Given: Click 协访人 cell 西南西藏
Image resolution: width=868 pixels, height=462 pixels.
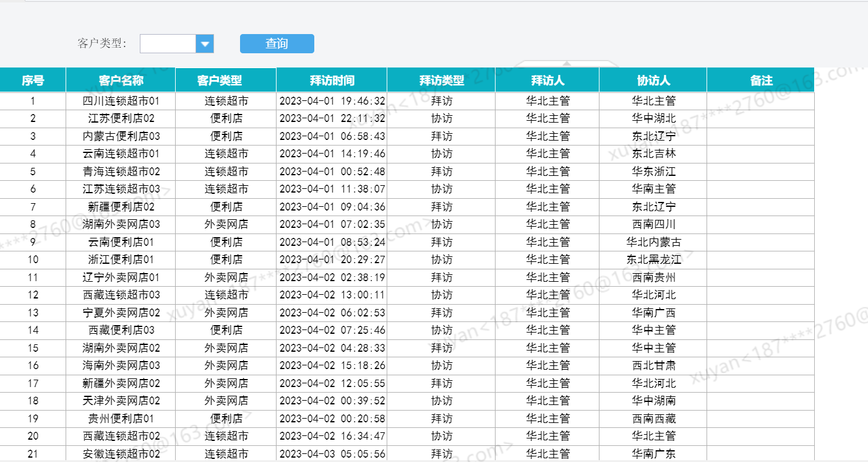Looking at the screenshot, I should [x=653, y=419].
